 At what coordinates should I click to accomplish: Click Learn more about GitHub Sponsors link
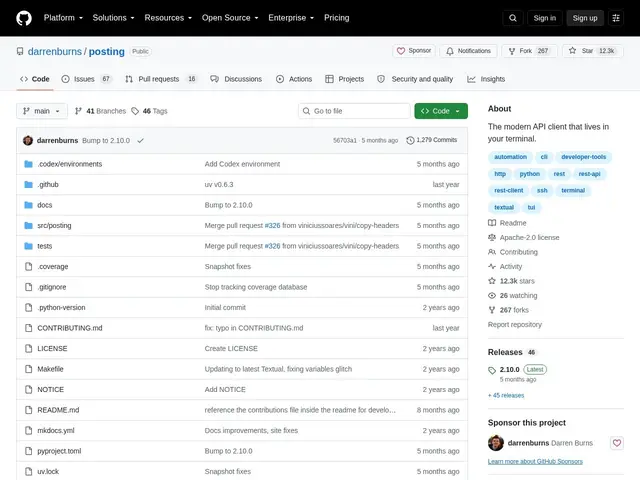point(535,462)
